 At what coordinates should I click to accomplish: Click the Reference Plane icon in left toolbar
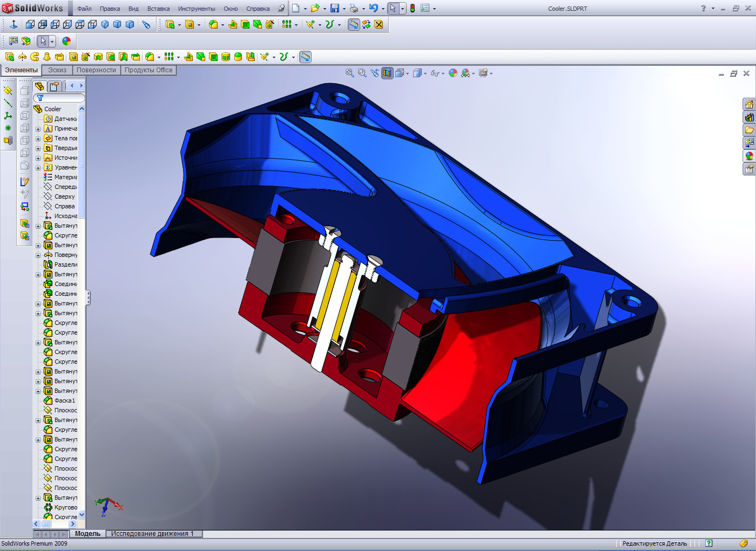coord(8,90)
